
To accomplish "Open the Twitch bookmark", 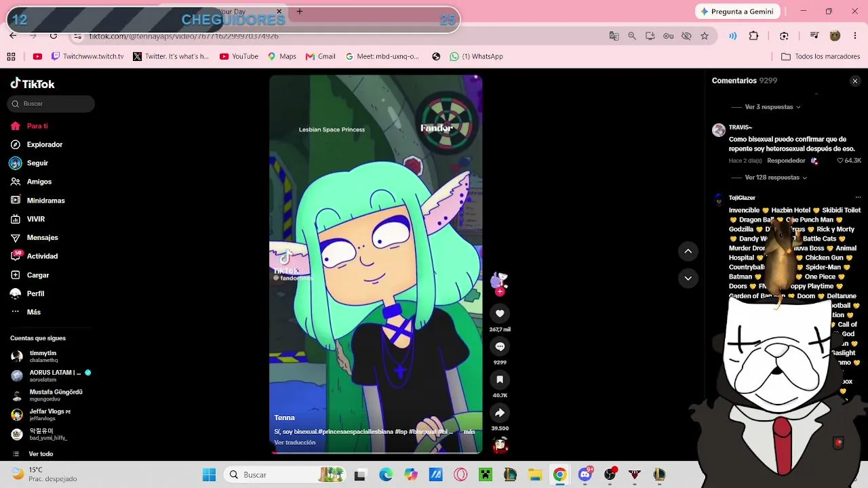I will pyautogui.click(x=87, y=56).
